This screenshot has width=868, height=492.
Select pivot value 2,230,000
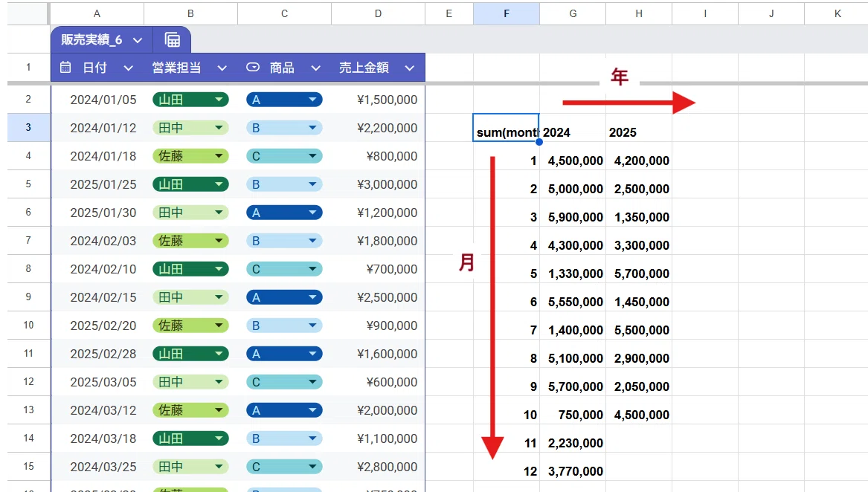573,443
